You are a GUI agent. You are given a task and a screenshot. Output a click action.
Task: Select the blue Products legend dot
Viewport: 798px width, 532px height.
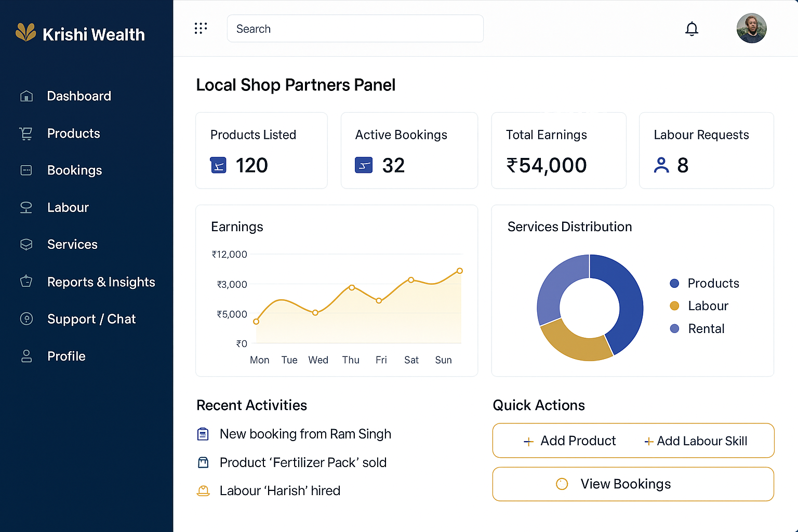(674, 283)
